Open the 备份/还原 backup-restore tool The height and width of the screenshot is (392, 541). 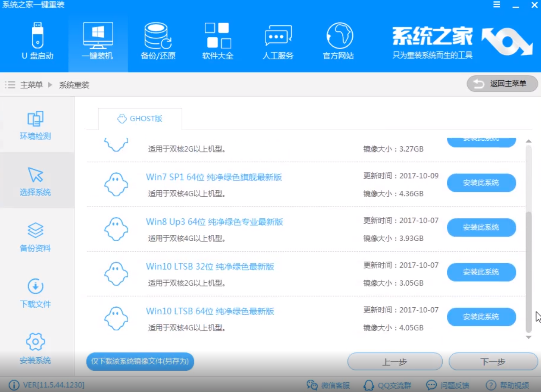158,40
